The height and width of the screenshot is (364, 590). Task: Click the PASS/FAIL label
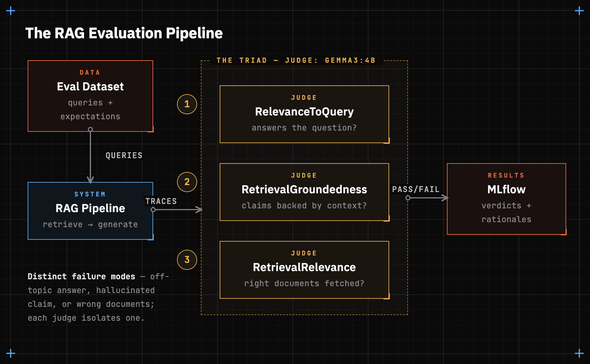[x=416, y=189]
